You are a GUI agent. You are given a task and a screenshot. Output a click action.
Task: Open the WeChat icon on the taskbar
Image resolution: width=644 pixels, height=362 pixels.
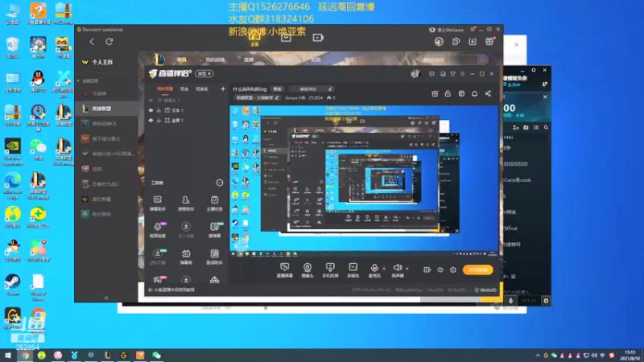pyautogui.click(x=156, y=356)
